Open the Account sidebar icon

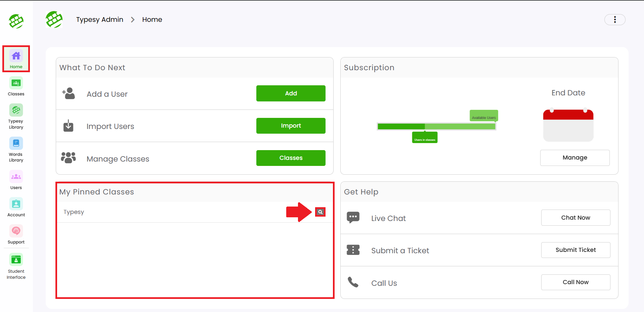tap(16, 207)
